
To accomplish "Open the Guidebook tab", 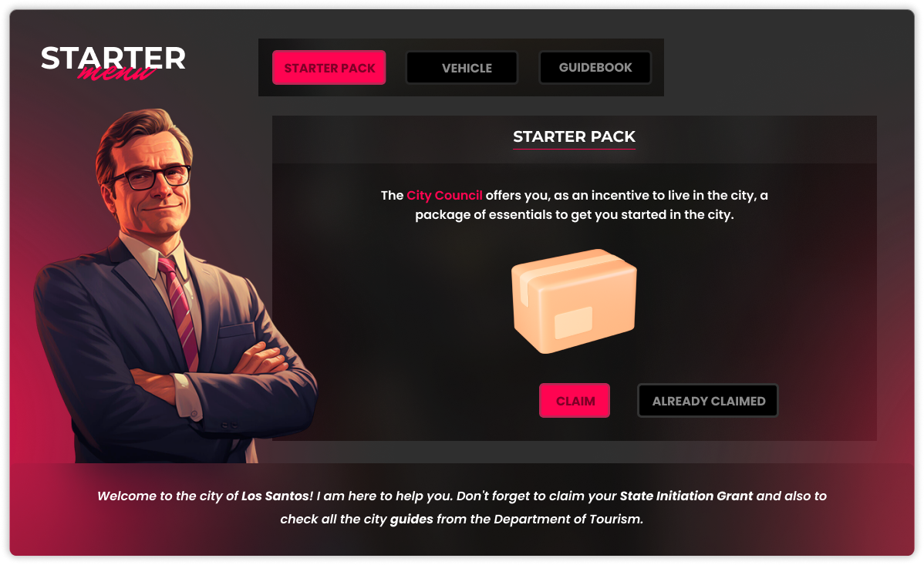I will 595,68.
